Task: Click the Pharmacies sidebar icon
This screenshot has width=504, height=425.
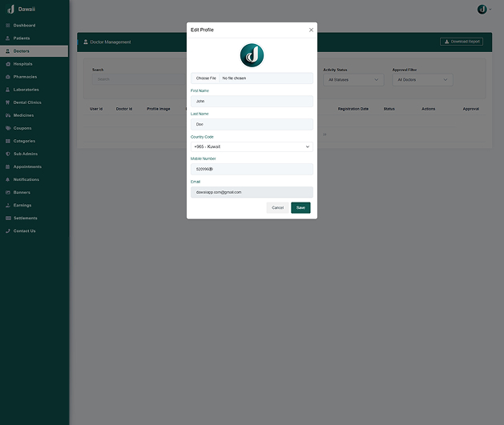Action: point(8,77)
